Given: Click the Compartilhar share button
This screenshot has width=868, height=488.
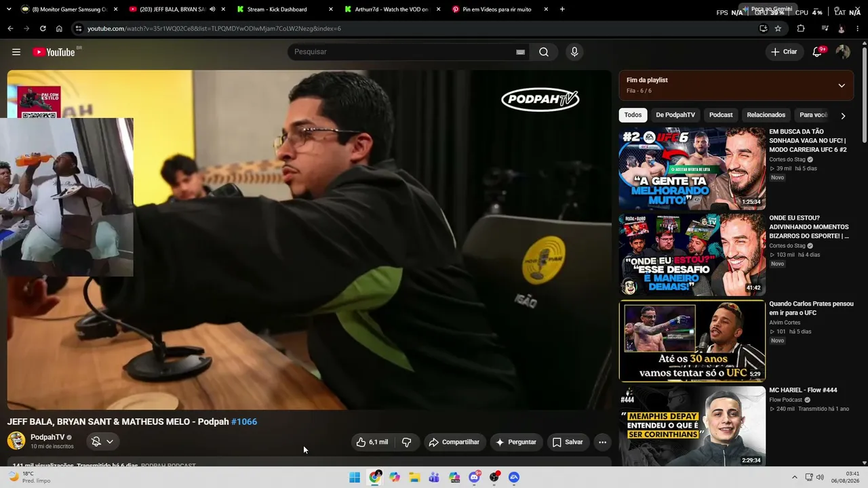Looking at the screenshot, I should point(454,442).
